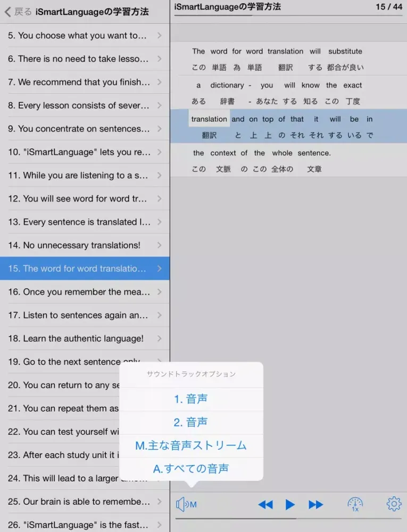Select soundtrack option 1. 音声
The image size is (407, 532).
pyautogui.click(x=191, y=399)
